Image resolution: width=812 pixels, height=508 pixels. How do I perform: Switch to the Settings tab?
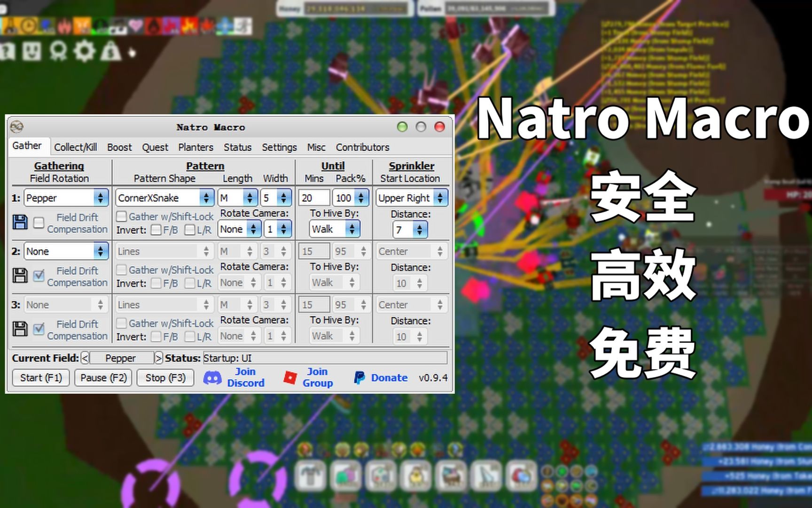(279, 147)
